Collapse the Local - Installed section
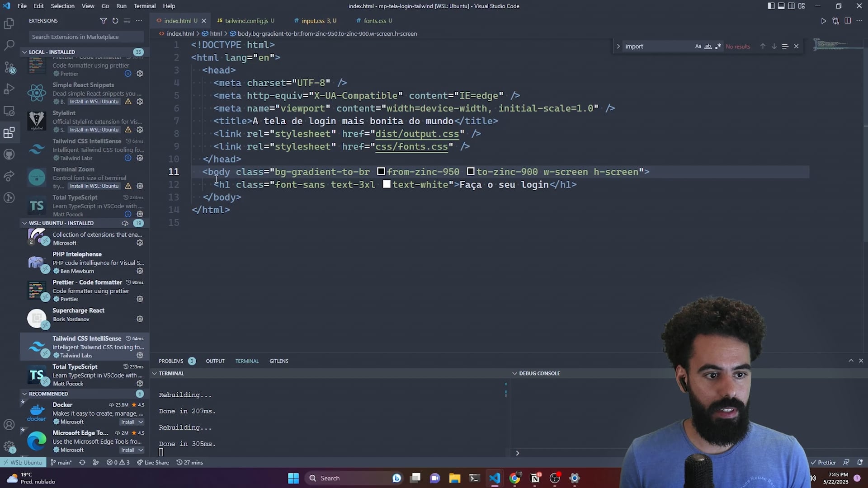Image resolution: width=868 pixels, height=488 pixels. coord(24,52)
